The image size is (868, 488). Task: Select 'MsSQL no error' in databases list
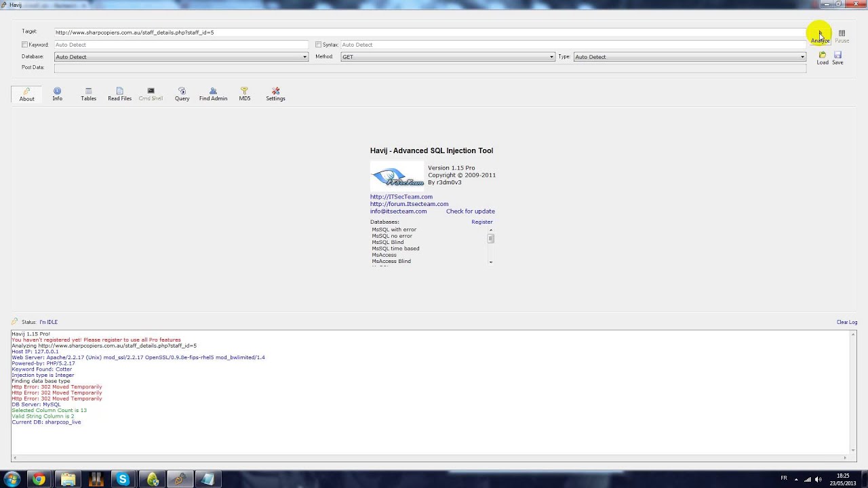pyautogui.click(x=392, y=236)
